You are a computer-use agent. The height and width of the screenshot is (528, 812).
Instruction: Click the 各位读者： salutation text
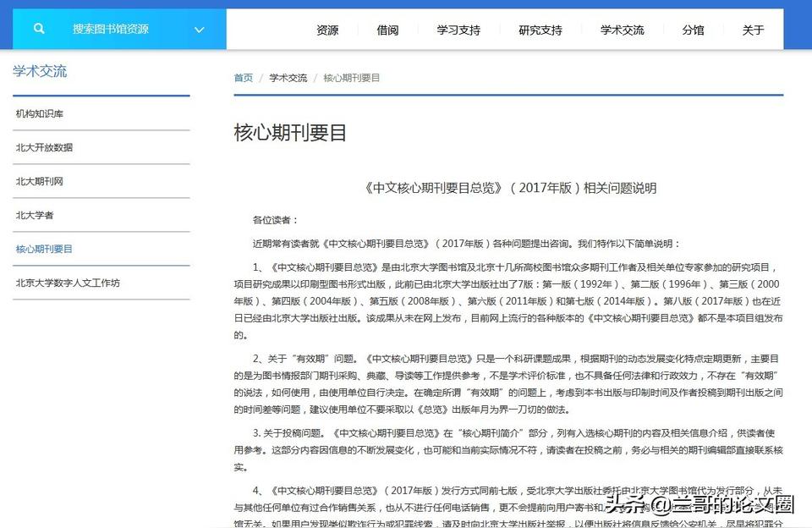(x=275, y=220)
